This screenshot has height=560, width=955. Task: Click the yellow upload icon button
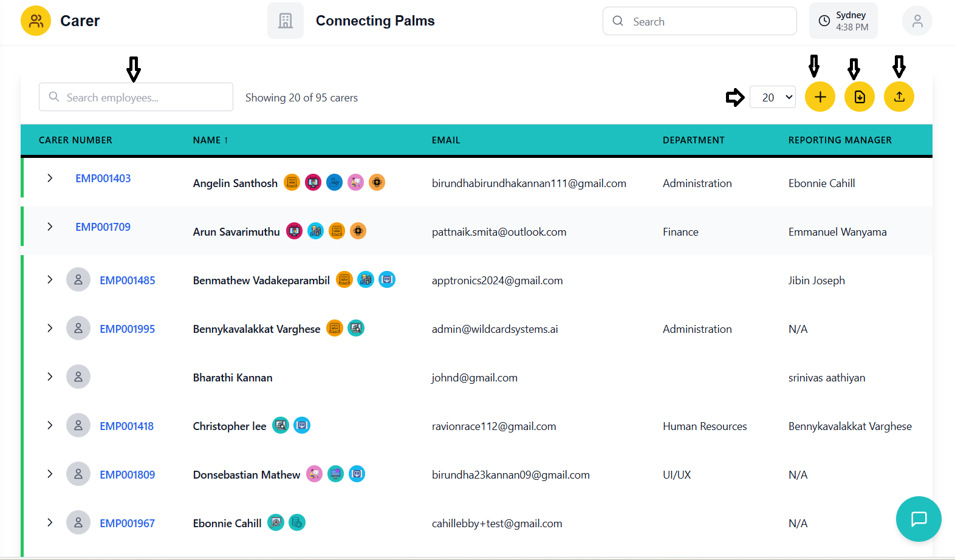coord(899,97)
